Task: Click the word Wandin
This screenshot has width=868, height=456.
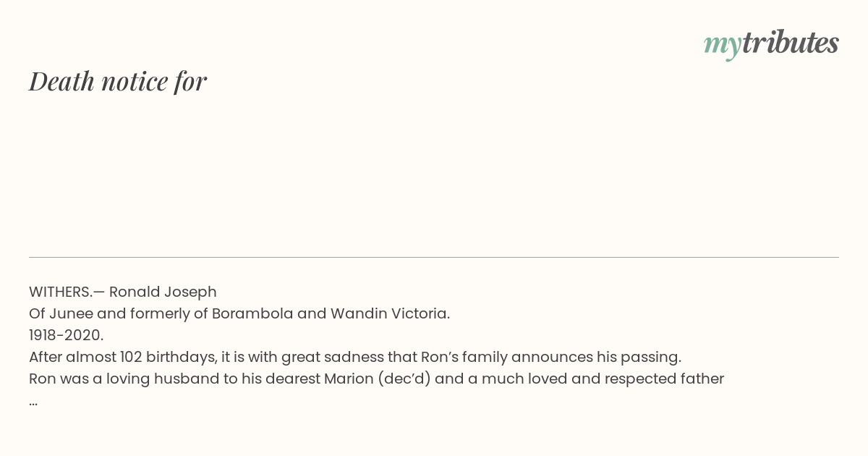Action: (x=354, y=313)
